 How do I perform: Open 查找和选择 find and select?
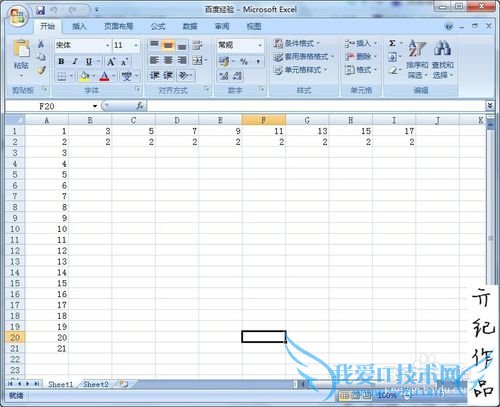pos(443,60)
